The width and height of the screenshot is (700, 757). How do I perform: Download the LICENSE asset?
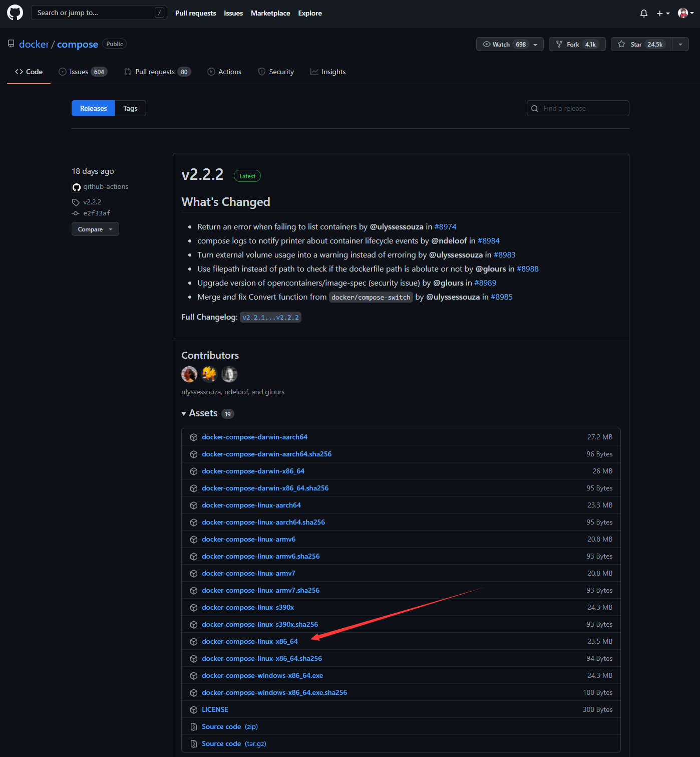click(215, 709)
